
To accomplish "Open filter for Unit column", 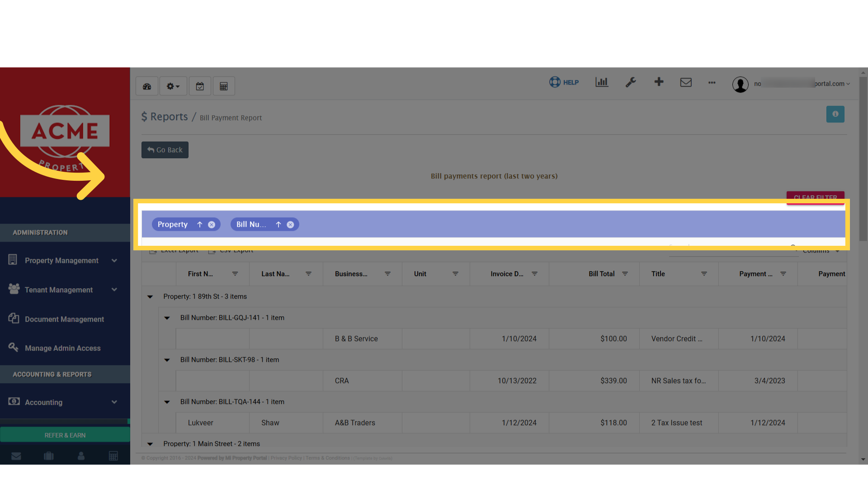I will click(x=455, y=274).
